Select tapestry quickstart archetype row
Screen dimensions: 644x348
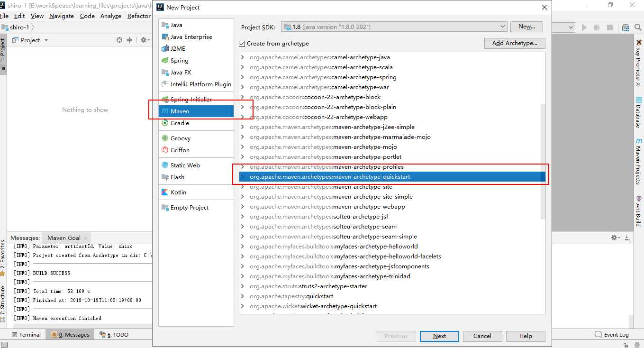[x=392, y=296]
